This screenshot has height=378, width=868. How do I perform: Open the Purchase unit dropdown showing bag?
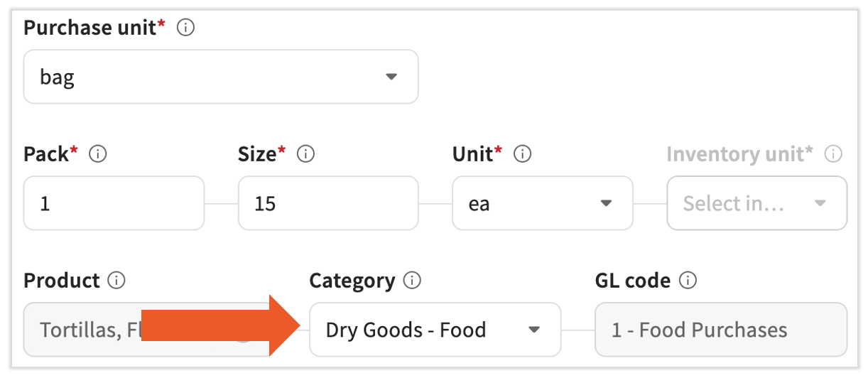tap(220, 77)
